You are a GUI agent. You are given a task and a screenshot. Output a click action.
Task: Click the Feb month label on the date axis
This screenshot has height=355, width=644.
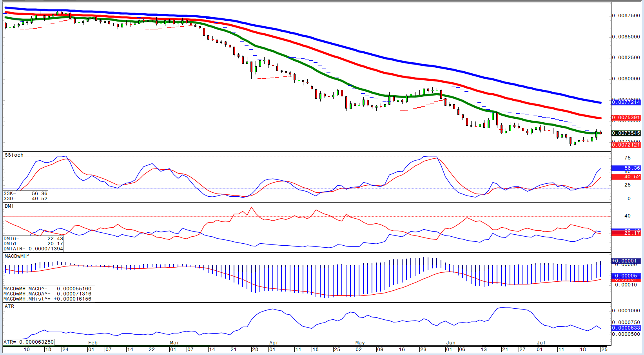[93, 343]
